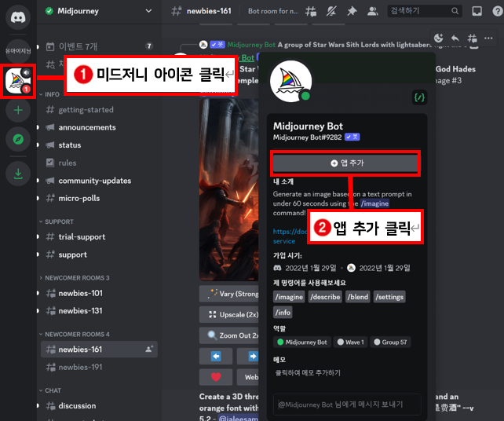Click the 앱 추가 button
Viewport: 504px width, 421px height.
coord(345,163)
